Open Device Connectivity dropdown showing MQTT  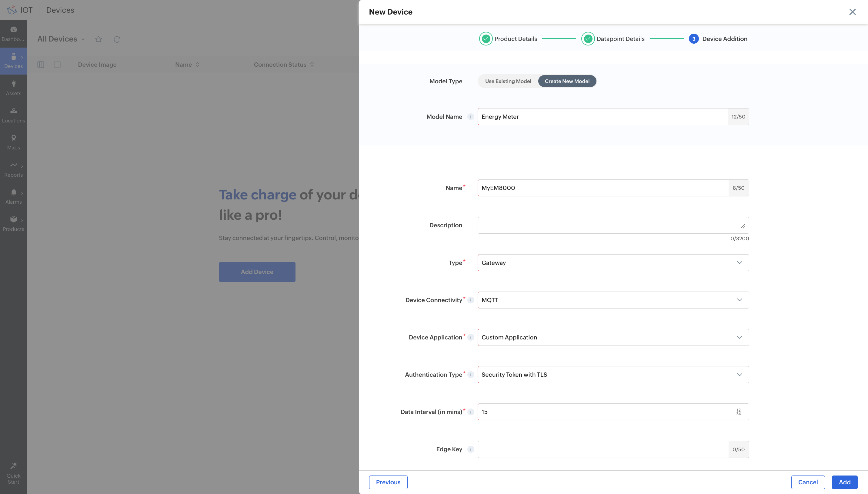[x=613, y=300]
